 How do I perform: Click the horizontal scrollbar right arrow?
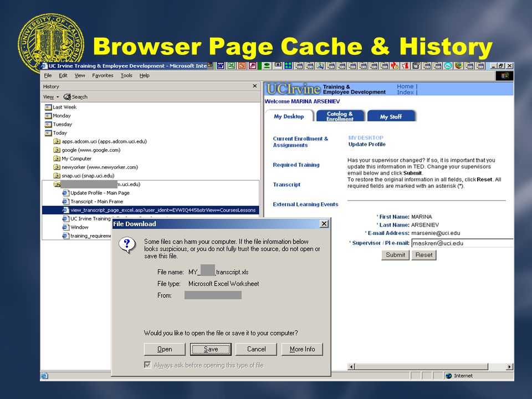tap(509, 366)
